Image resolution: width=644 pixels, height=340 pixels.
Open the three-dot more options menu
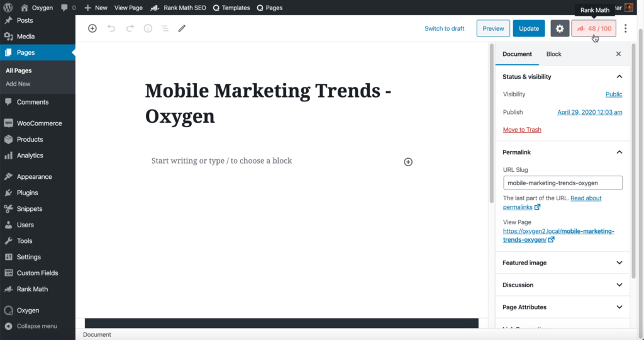tap(626, 28)
